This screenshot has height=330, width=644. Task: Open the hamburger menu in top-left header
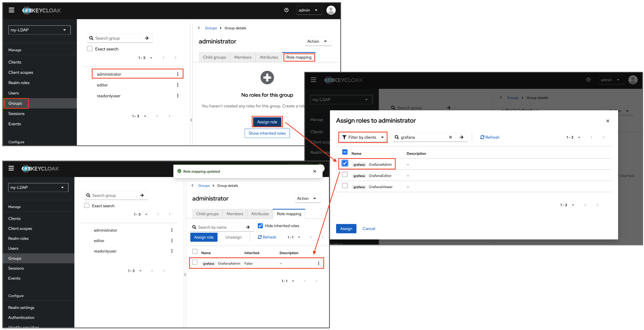[x=11, y=10]
